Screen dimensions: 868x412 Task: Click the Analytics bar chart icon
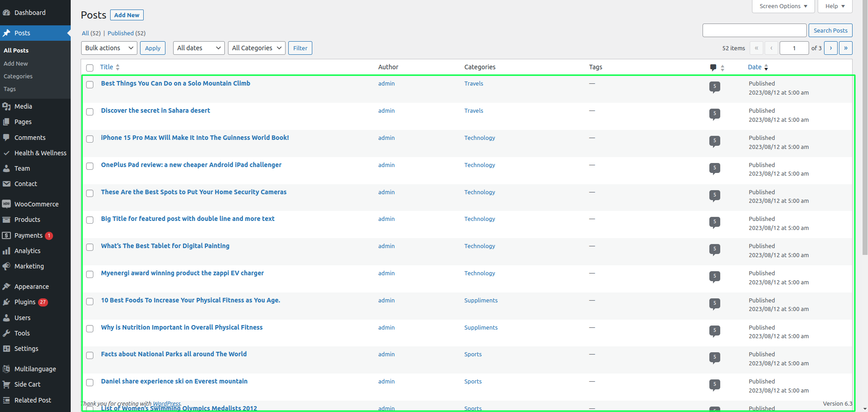pos(6,251)
